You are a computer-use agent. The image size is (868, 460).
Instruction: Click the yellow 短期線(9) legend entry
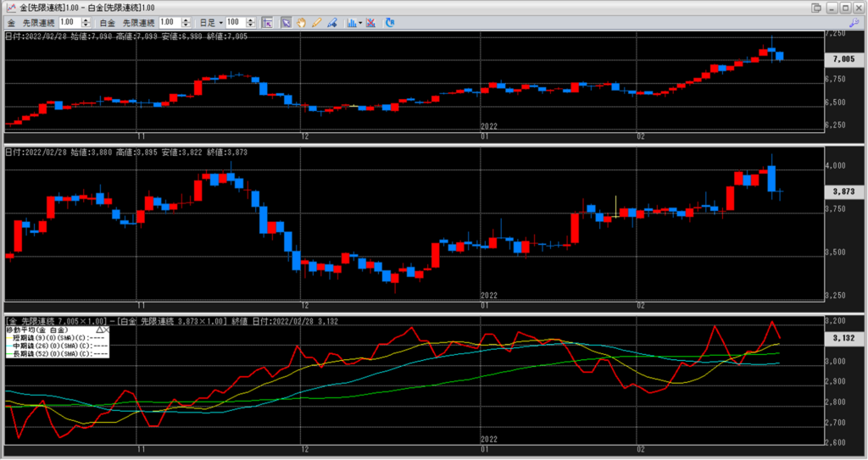pos(51,337)
